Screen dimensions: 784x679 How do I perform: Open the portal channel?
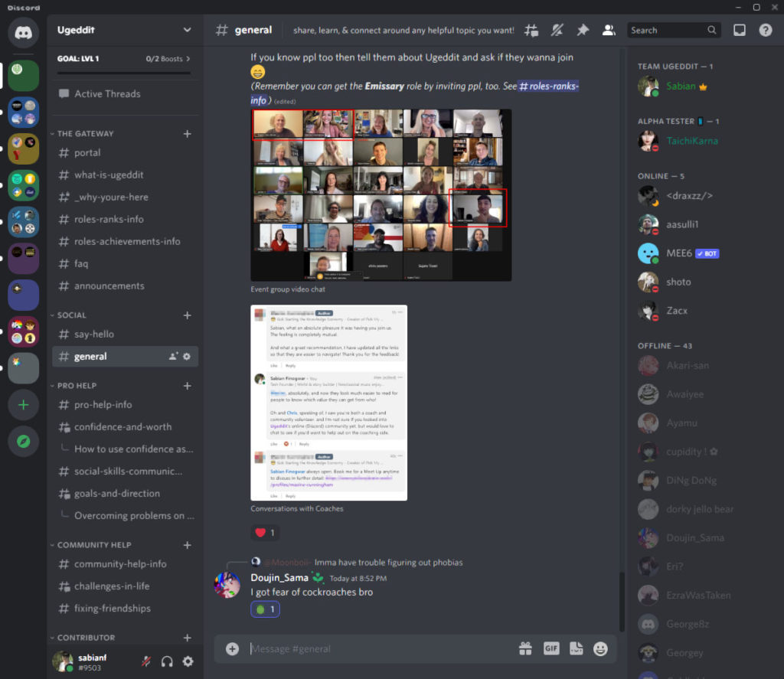coord(125,152)
